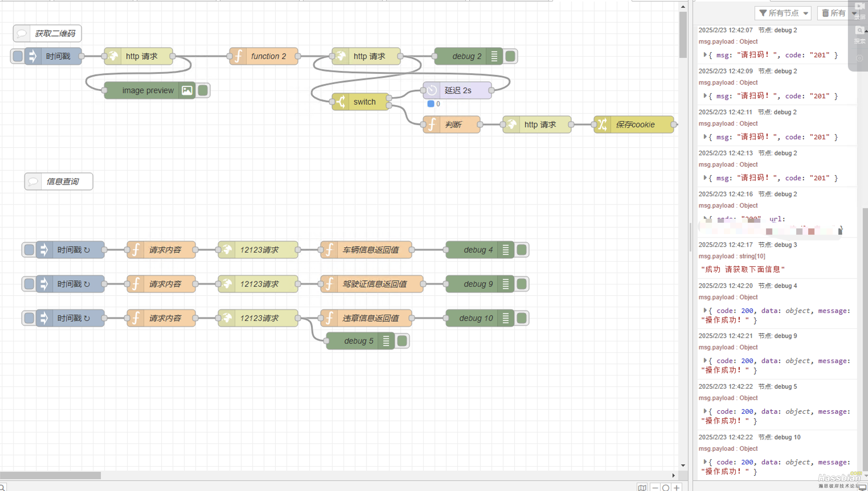This screenshot has width=868, height=491.
Task: Click the 请求内容 function icon in debug 4 row
Action: [x=136, y=250]
